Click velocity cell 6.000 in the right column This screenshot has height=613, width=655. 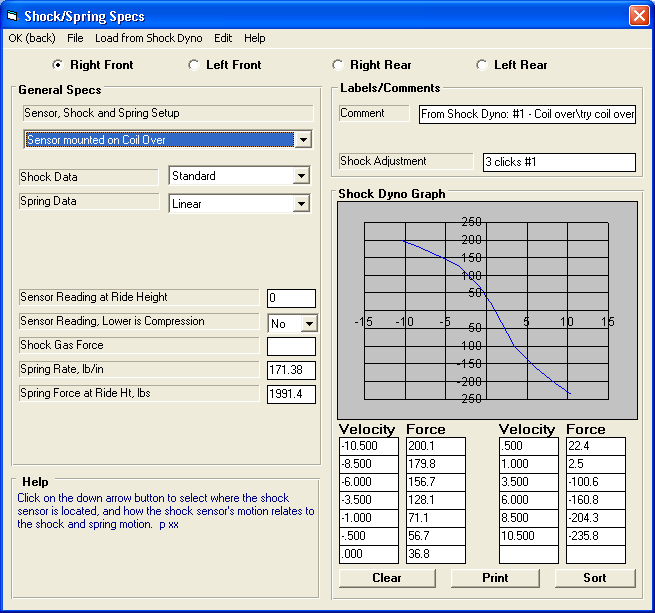[529, 500]
